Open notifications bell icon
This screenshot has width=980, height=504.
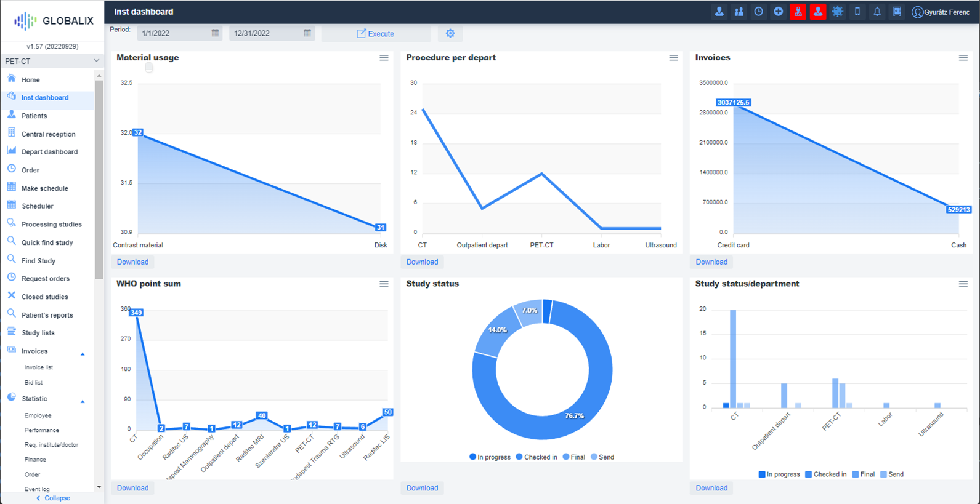coord(877,12)
